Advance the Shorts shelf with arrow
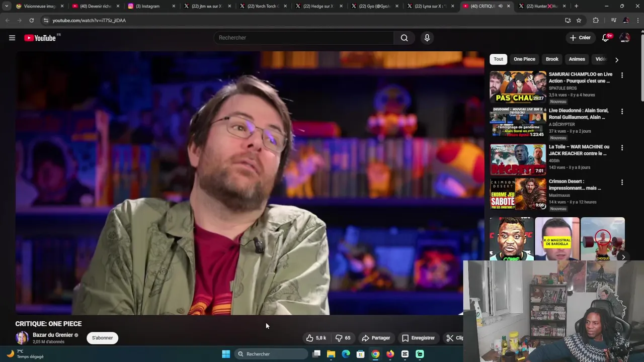644x362 pixels. [x=623, y=257]
